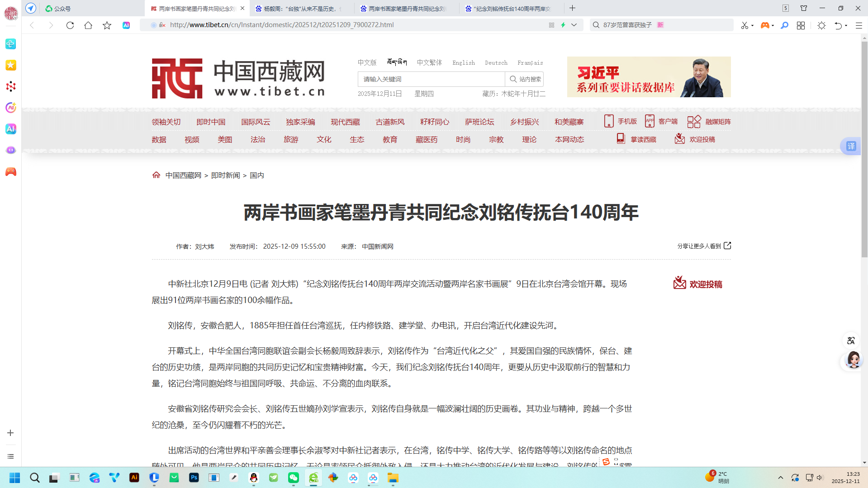Open WeChat from the taskbar
868x488 pixels.
[x=294, y=478]
